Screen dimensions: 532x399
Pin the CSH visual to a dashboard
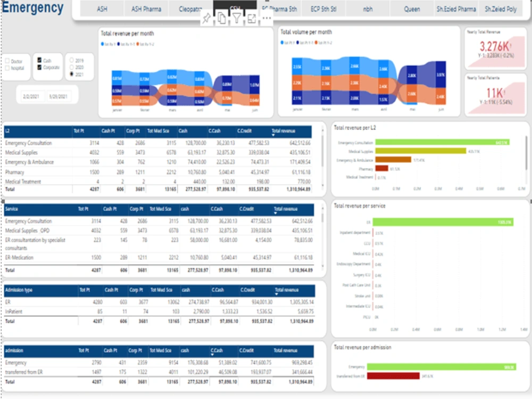tap(207, 18)
